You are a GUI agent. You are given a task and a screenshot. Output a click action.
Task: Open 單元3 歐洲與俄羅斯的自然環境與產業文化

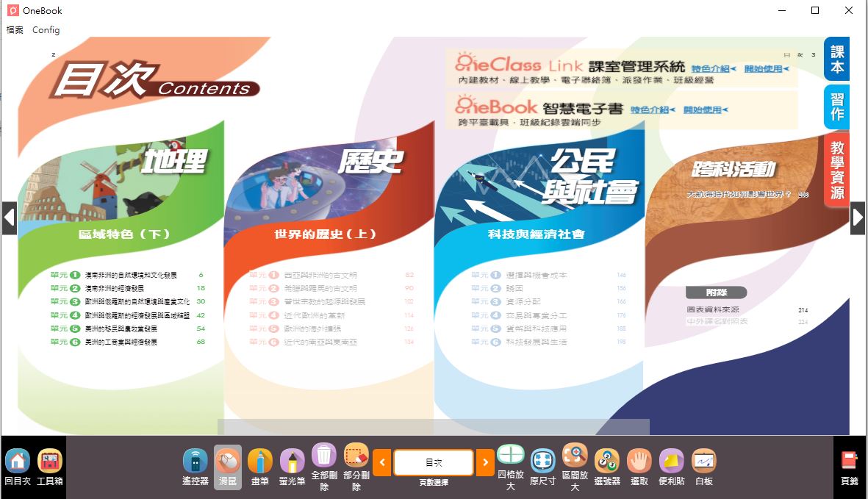point(128,301)
